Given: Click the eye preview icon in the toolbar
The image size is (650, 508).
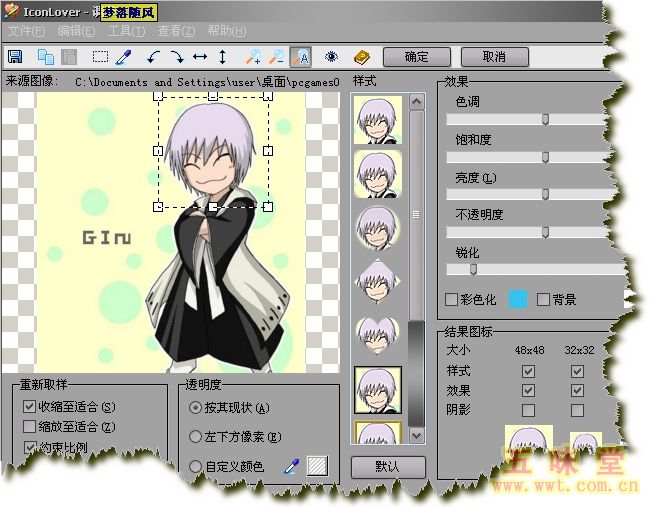Looking at the screenshot, I should pyautogui.click(x=331, y=57).
